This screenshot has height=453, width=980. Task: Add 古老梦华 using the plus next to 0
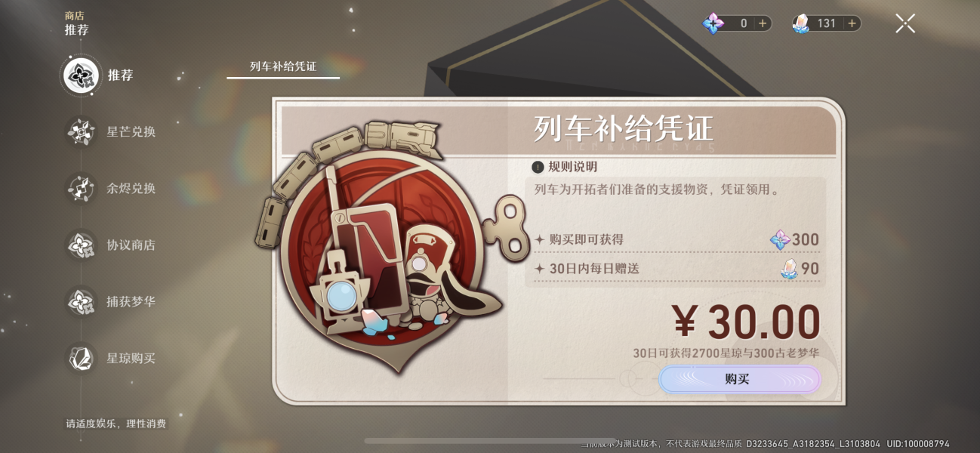763,23
